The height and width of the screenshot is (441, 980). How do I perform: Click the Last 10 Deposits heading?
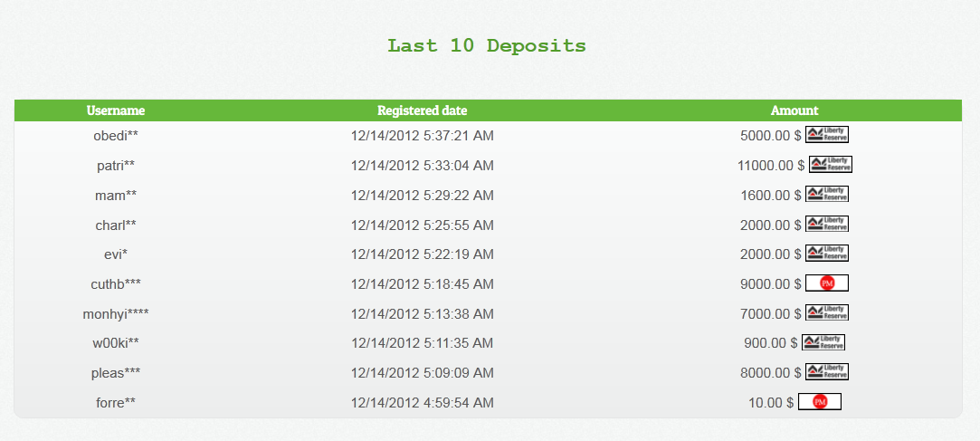click(x=487, y=45)
